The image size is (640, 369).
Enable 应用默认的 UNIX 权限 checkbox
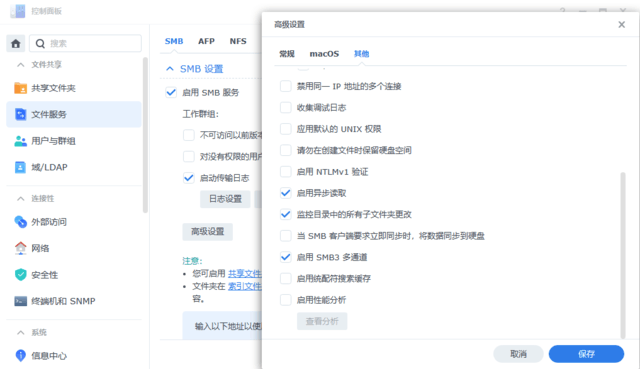pyautogui.click(x=286, y=129)
